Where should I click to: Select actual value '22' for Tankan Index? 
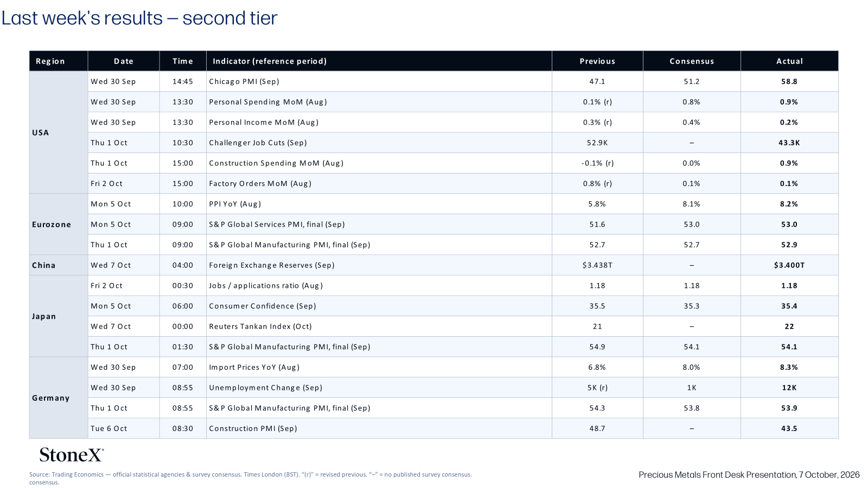(789, 326)
